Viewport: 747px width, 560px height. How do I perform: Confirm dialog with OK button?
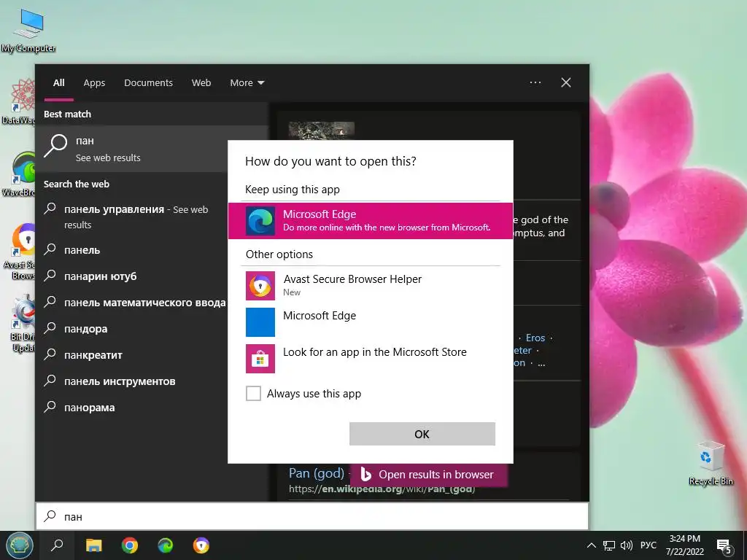(422, 434)
